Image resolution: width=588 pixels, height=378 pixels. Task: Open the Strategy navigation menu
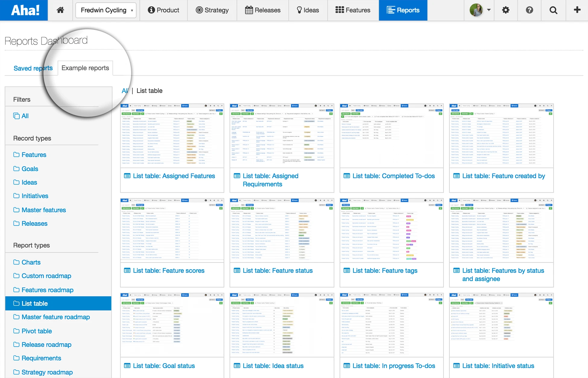click(x=212, y=10)
